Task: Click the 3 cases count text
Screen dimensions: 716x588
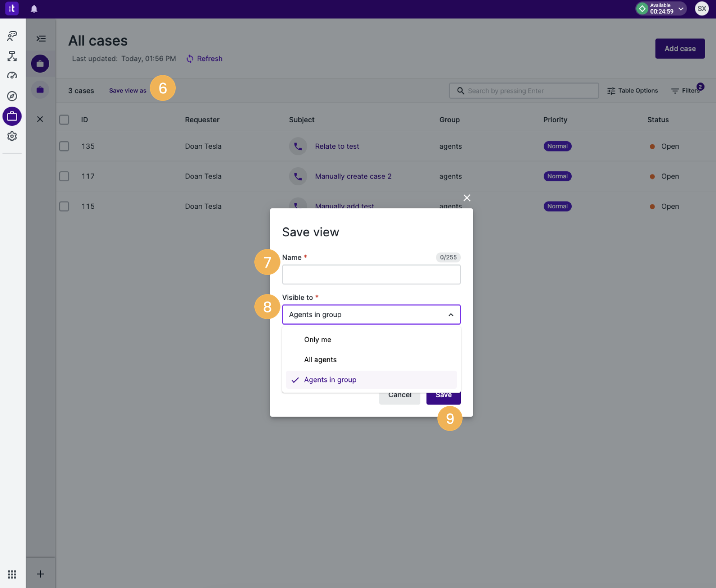Action: tap(81, 91)
